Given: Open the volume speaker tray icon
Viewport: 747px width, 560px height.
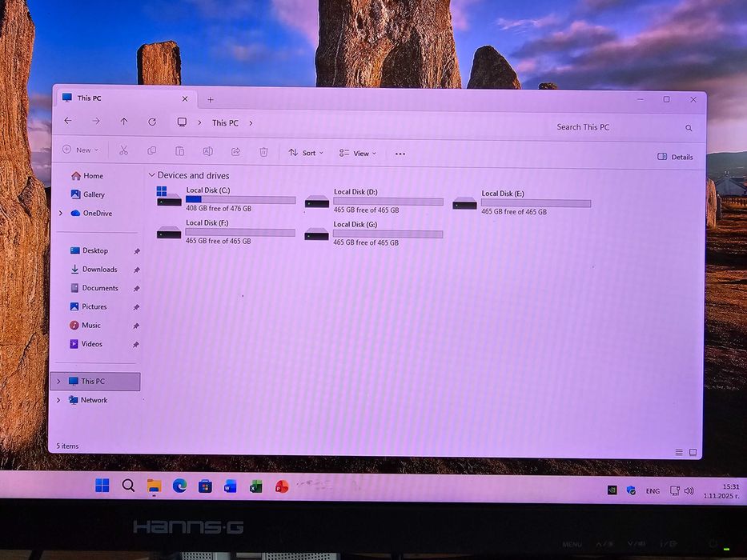Looking at the screenshot, I should [x=689, y=490].
